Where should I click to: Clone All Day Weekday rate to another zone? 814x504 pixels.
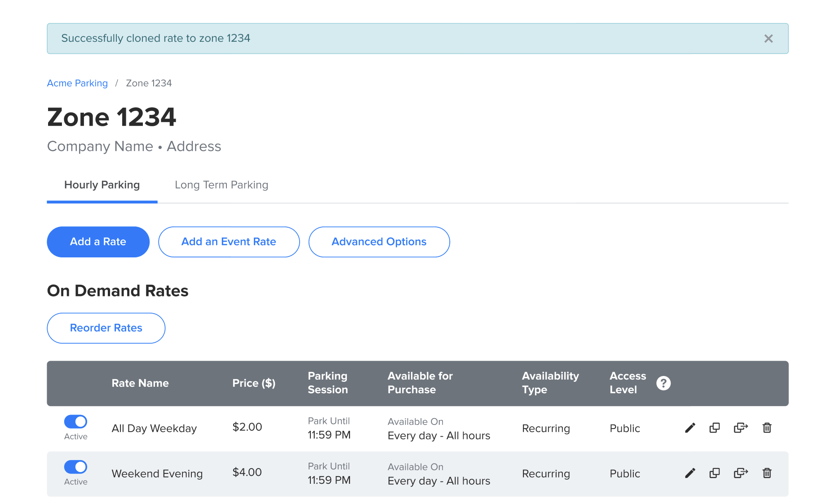click(x=740, y=428)
